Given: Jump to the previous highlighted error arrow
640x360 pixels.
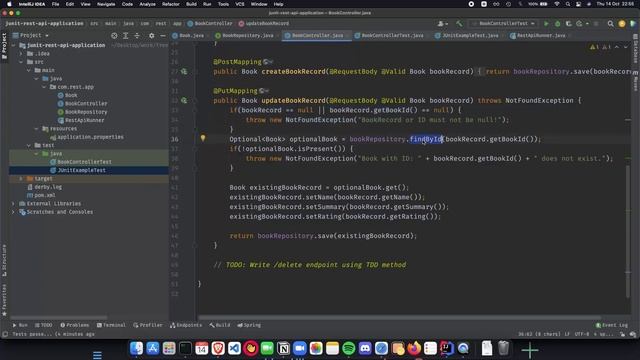Looking at the screenshot, I should tap(617, 47).
